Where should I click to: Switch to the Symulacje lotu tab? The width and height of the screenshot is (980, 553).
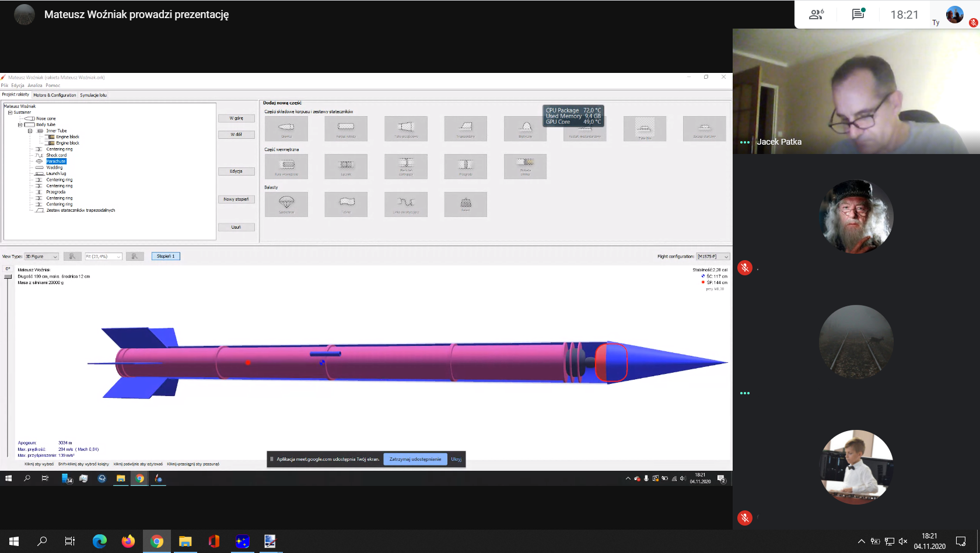[x=93, y=95]
